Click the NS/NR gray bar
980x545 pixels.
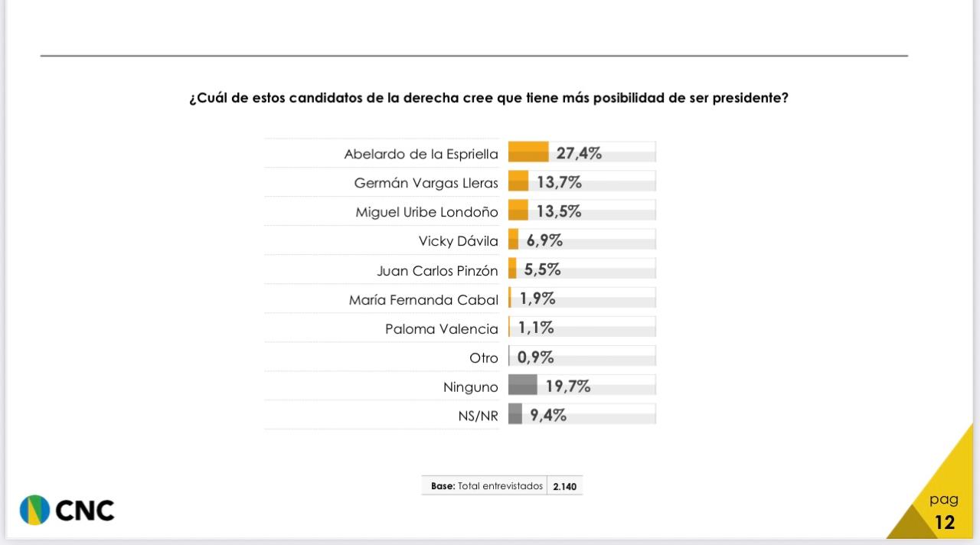click(515, 414)
